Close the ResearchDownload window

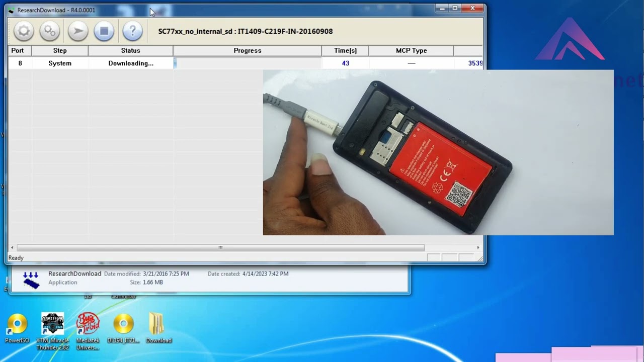pyautogui.click(x=473, y=9)
